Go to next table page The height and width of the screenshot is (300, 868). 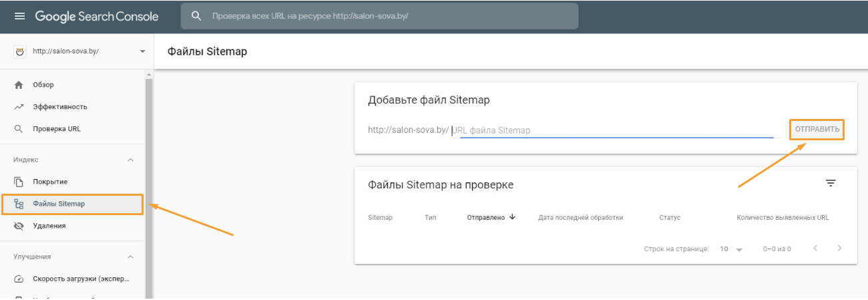(x=839, y=249)
